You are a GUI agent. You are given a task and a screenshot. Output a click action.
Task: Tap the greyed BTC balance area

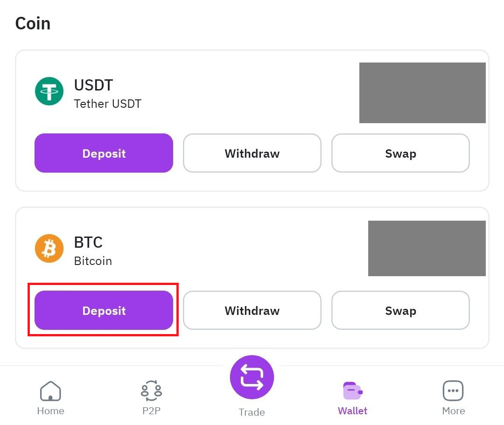pos(427,248)
